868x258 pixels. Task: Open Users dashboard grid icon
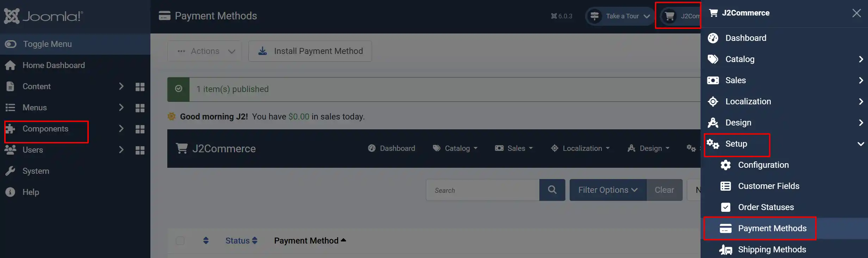coord(140,150)
